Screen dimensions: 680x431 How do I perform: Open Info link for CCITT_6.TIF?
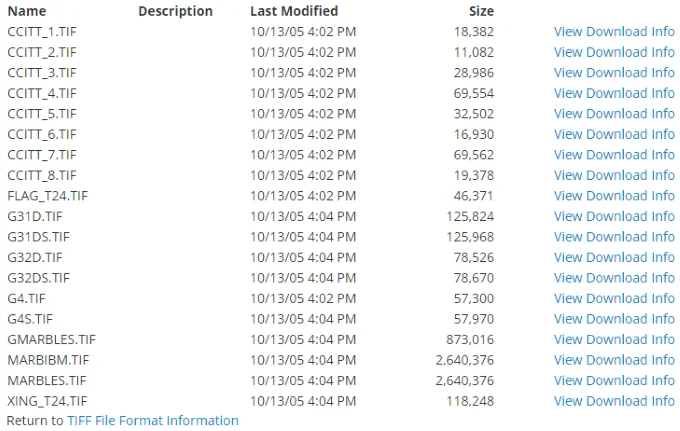click(663, 134)
